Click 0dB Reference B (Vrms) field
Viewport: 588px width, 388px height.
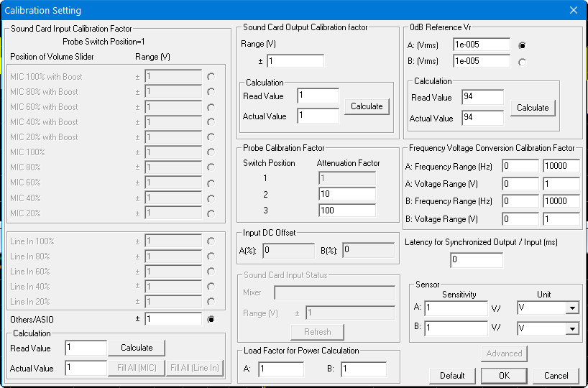point(482,61)
